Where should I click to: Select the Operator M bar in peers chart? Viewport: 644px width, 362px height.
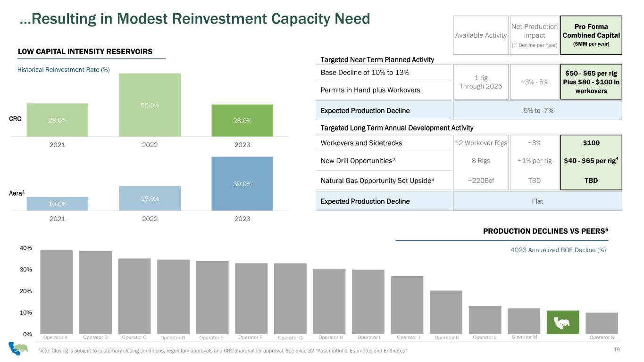click(524, 321)
